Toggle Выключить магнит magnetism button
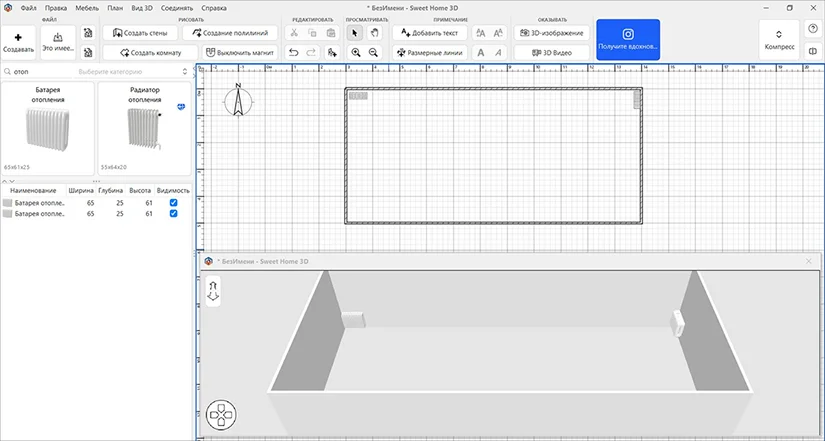The image size is (825, 441). point(239,52)
